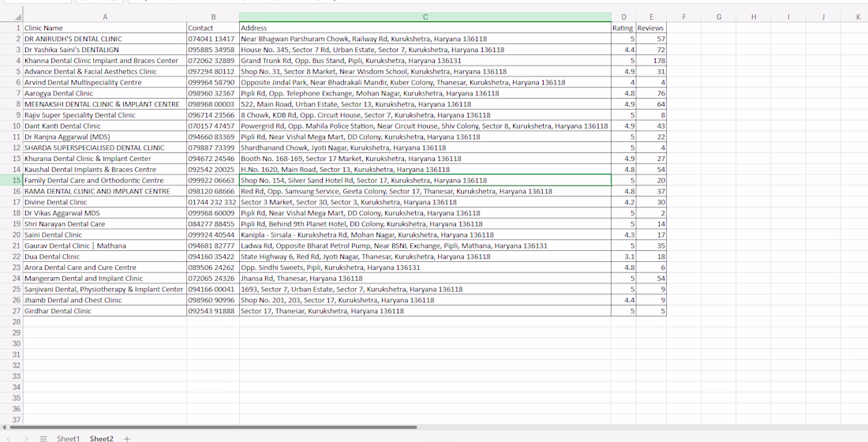Image resolution: width=868 pixels, height=442 pixels.
Task: Add a new sheet with plus icon
Action: click(127, 438)
